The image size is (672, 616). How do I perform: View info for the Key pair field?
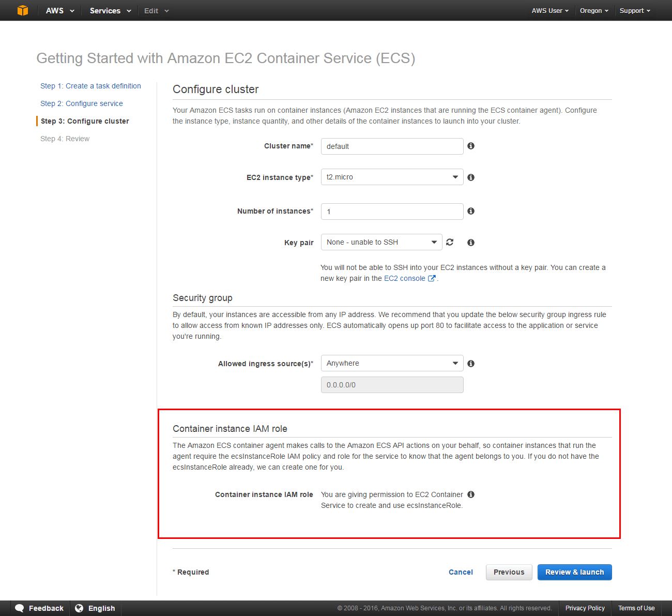point(470,242)
